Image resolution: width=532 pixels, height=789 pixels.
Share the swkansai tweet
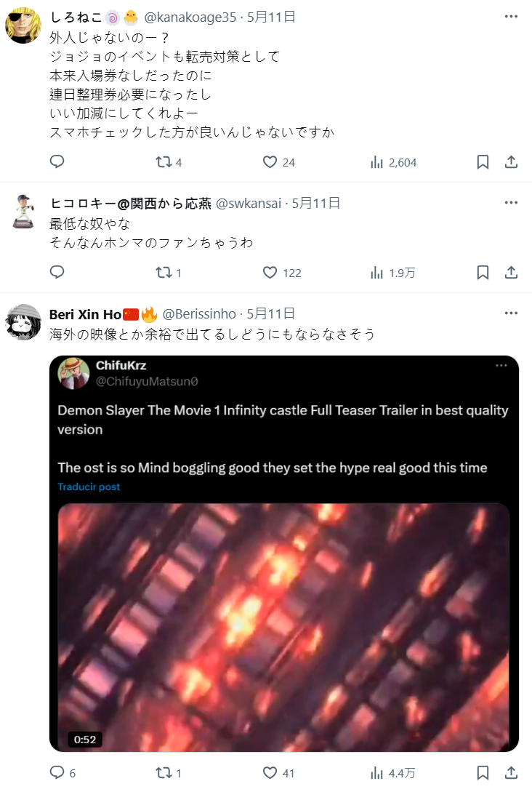click(511, 273)
